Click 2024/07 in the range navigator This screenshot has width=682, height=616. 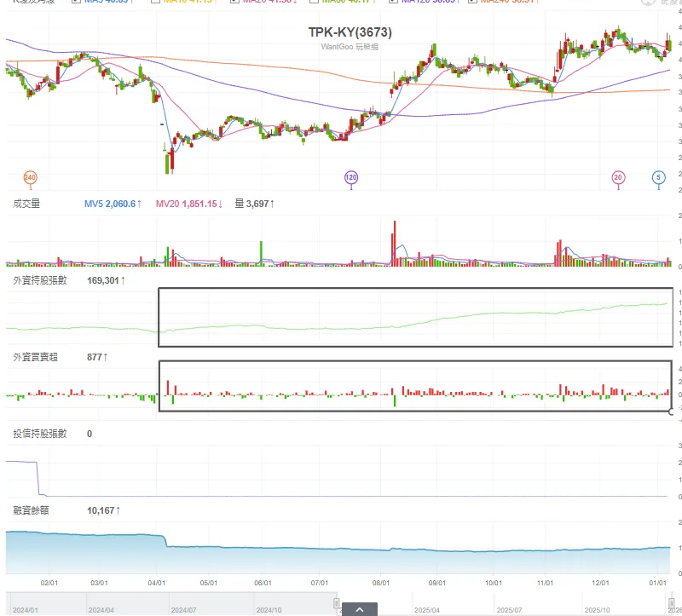tap(183, 610)
